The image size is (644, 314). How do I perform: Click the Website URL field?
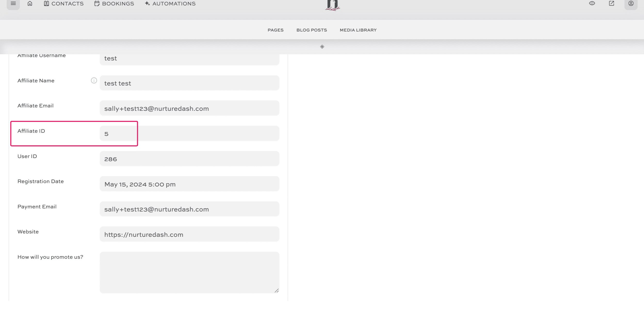coord(189,234)
